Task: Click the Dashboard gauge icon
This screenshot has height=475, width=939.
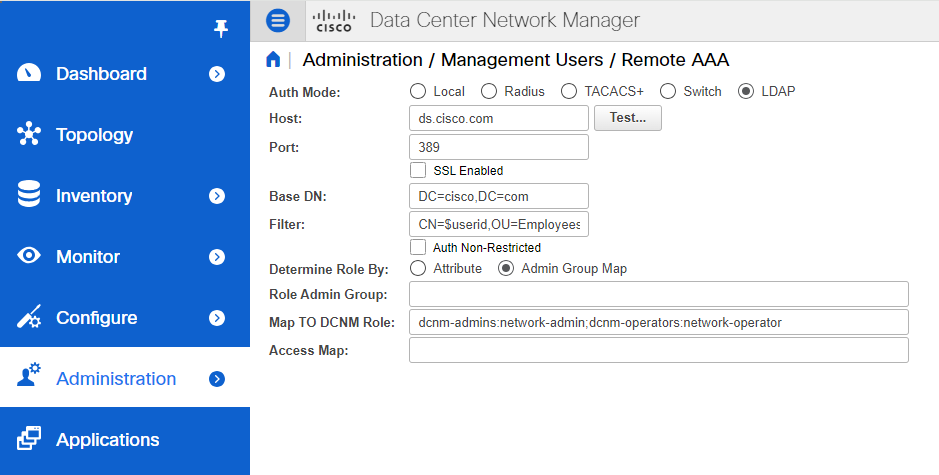Action: click(x=29, y=74)
